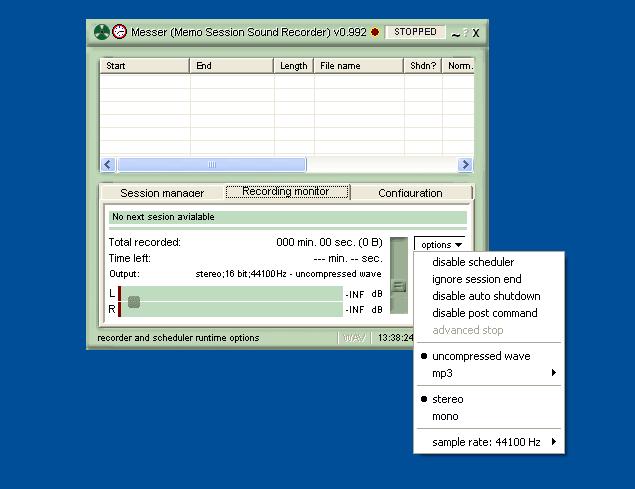Click the vertical recording volume slider handle
Image resolution: width=635 pixels, height=489 pixels.
pyautogui.click(x=399, y=287)
